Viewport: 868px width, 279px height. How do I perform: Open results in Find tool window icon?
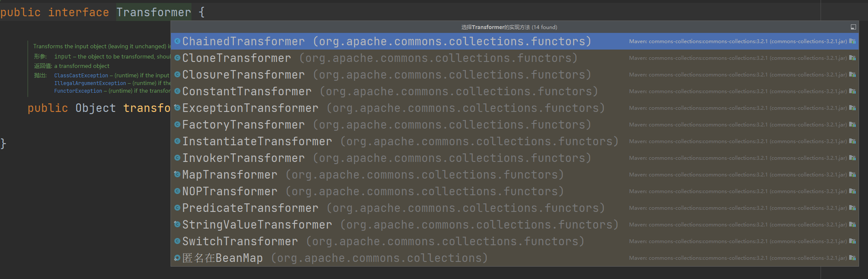(853, 27)
